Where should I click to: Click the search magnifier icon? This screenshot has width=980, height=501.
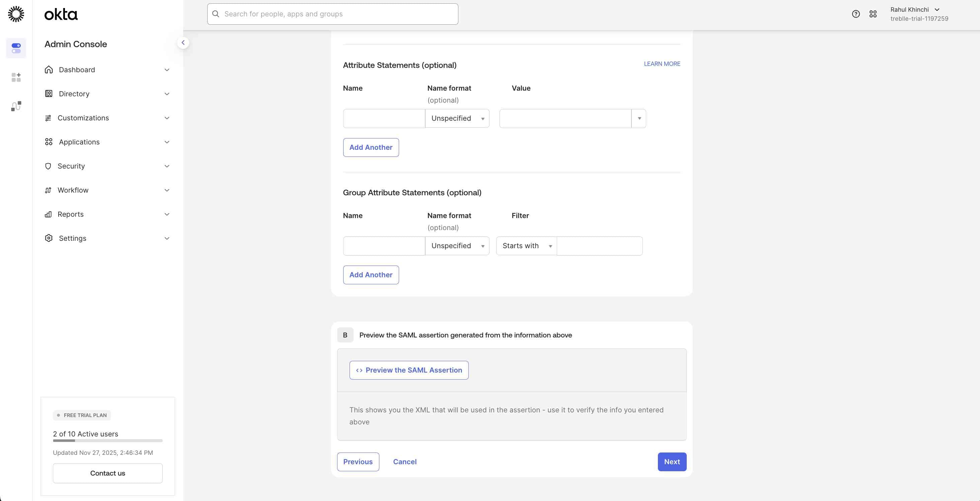point(216,14)
